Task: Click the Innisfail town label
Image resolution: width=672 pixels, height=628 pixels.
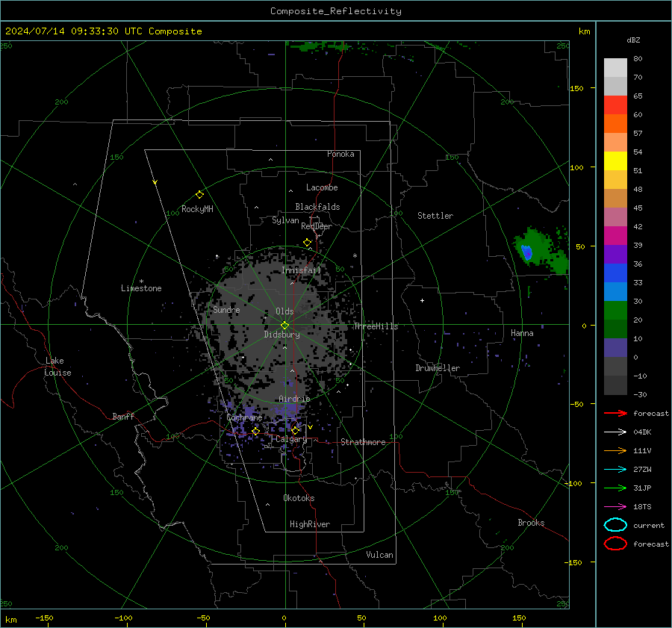Action: (301, 270)
